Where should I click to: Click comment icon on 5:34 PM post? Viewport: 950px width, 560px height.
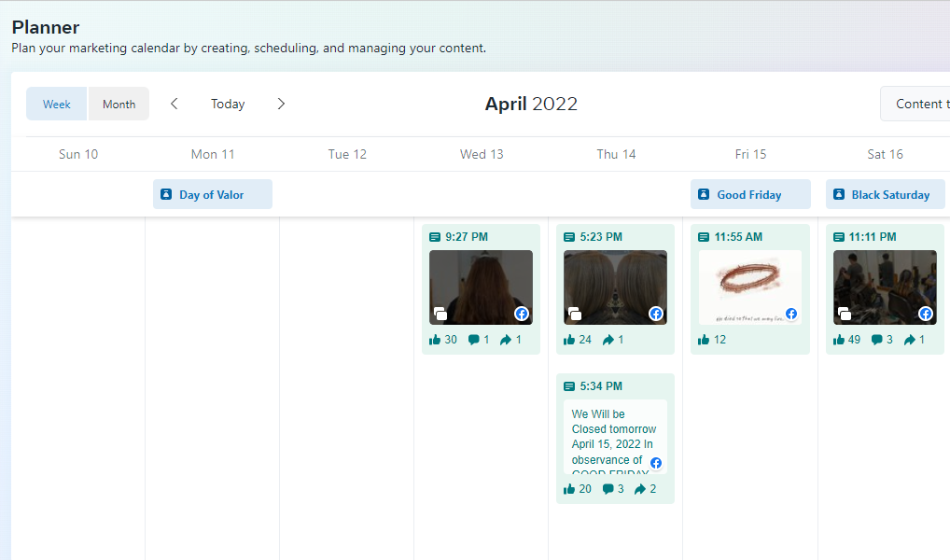click(x=608, y=488)
